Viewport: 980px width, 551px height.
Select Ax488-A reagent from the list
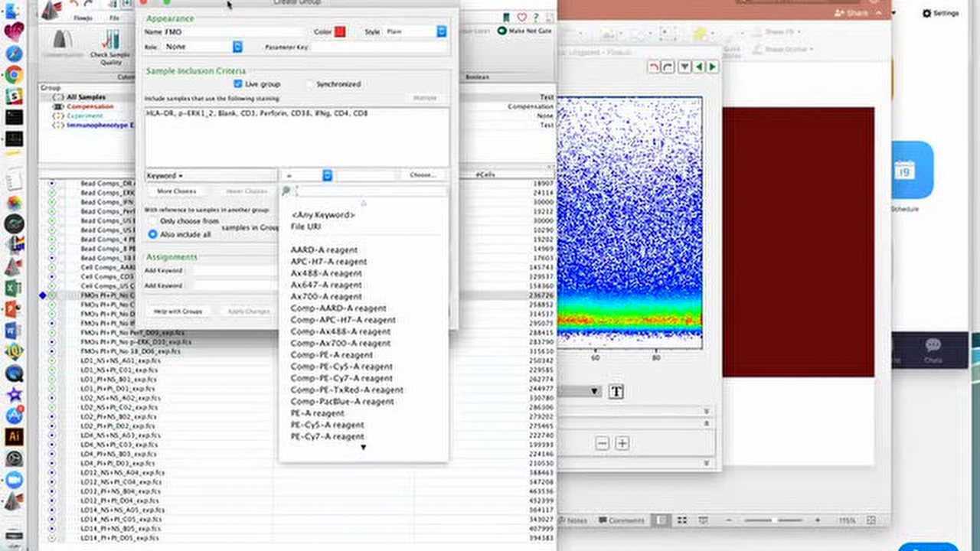pos(326,273)
